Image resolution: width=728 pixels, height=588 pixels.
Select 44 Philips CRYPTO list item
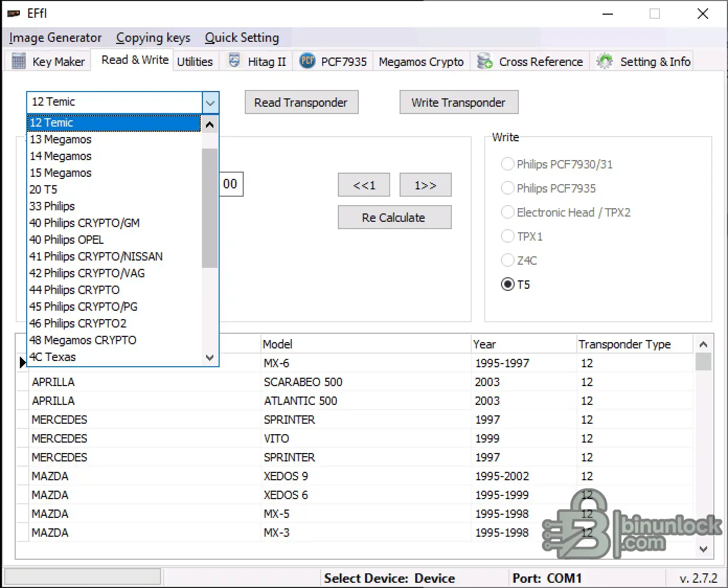114,290
